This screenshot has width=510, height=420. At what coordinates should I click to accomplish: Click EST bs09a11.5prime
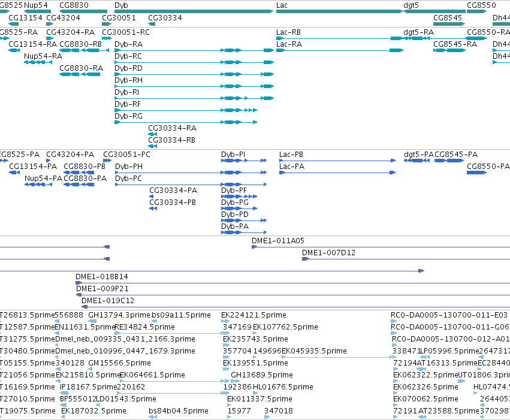tap(181, 315)
